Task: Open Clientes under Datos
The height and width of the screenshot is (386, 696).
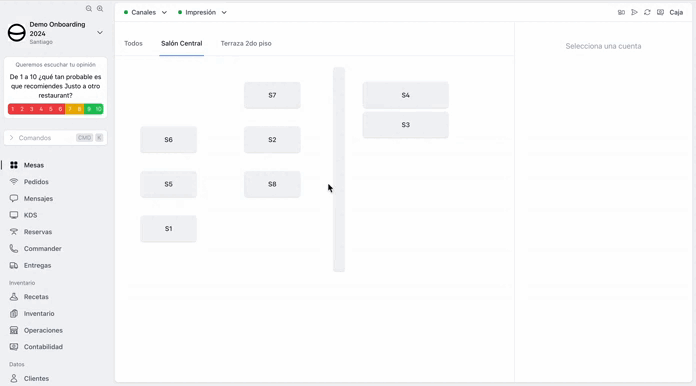Action: (x=36, y=378)
